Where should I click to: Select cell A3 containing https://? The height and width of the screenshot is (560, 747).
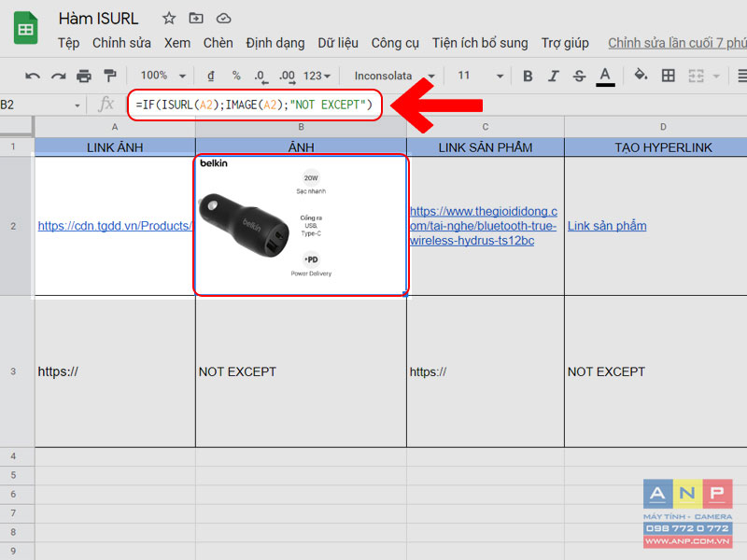tap(115, 371)
